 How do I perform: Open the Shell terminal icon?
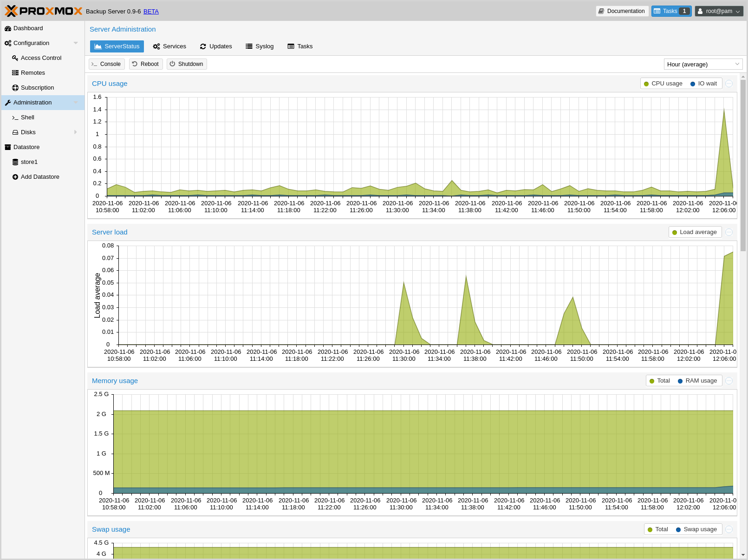(15, 117)
